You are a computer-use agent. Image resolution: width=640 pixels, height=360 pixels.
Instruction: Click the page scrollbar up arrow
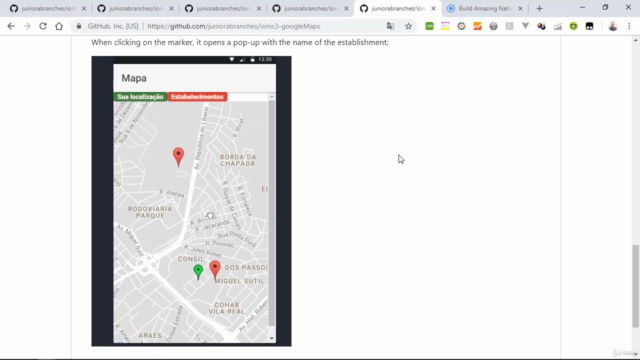coord(636,40)
